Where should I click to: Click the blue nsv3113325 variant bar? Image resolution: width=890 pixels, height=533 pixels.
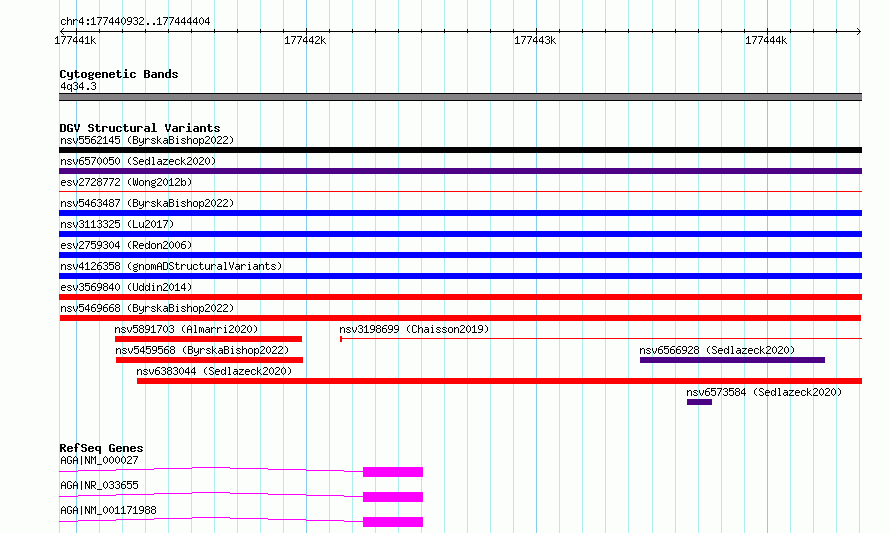pos(460,234)
